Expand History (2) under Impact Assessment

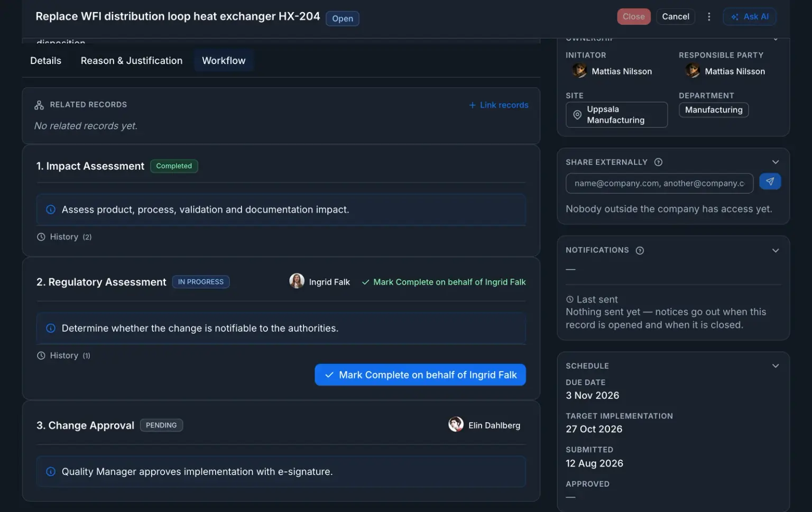[64, 237]
